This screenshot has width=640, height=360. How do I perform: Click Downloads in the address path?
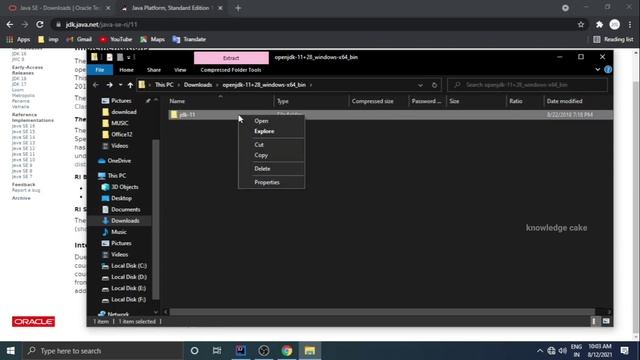[198, 85]
